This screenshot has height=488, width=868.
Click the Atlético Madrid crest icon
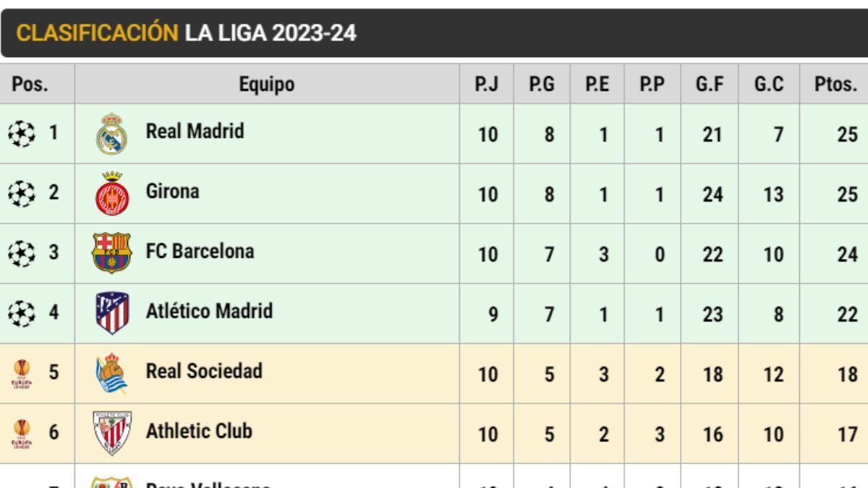[x=112, y=313]
